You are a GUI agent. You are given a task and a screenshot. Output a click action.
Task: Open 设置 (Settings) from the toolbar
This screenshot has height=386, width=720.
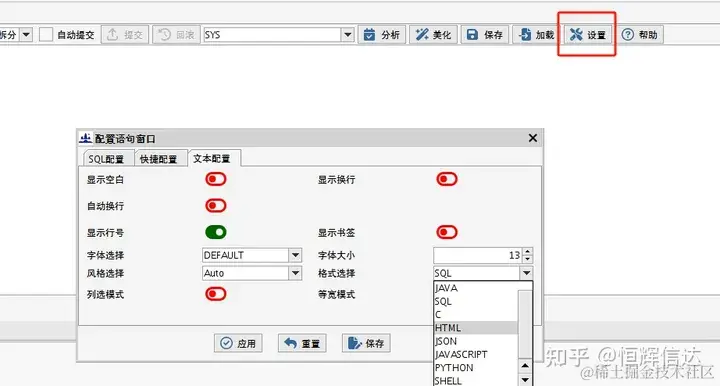pos(588,34)
